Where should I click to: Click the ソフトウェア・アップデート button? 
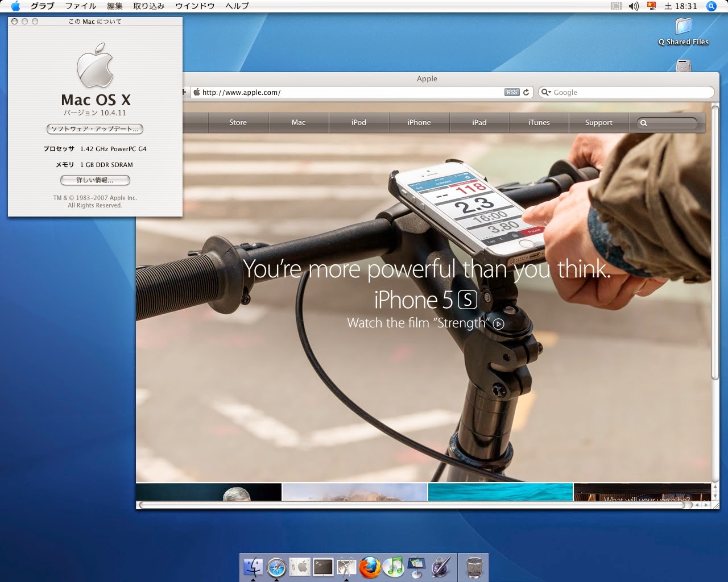click(94, 129)
